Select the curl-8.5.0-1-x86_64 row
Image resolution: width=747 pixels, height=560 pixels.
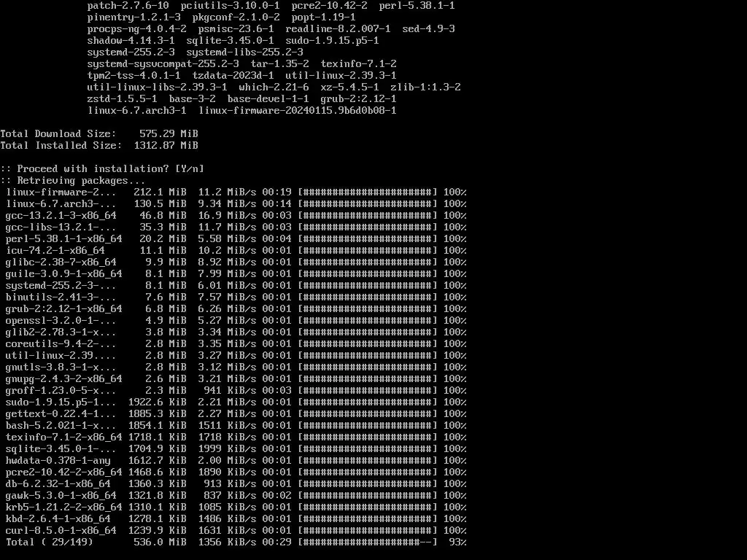click(236, 530)
